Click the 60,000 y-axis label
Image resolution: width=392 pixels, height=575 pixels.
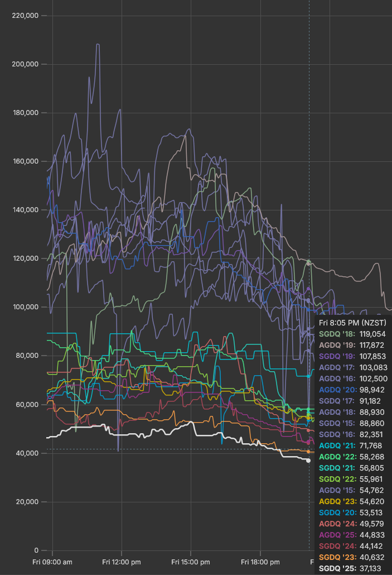click(x=27, y=405)
